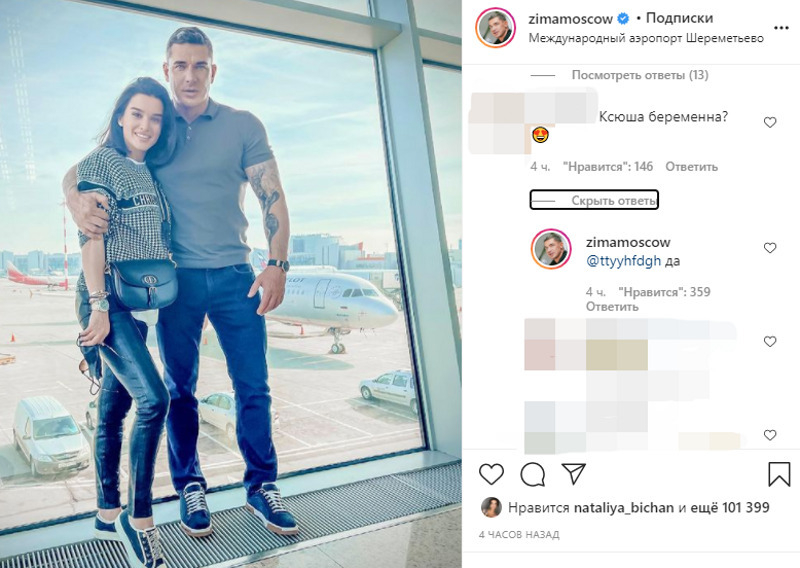
Task: Reply to the 'Ксюша беременна?' comment via 'Ответить'
Action: 691,167
